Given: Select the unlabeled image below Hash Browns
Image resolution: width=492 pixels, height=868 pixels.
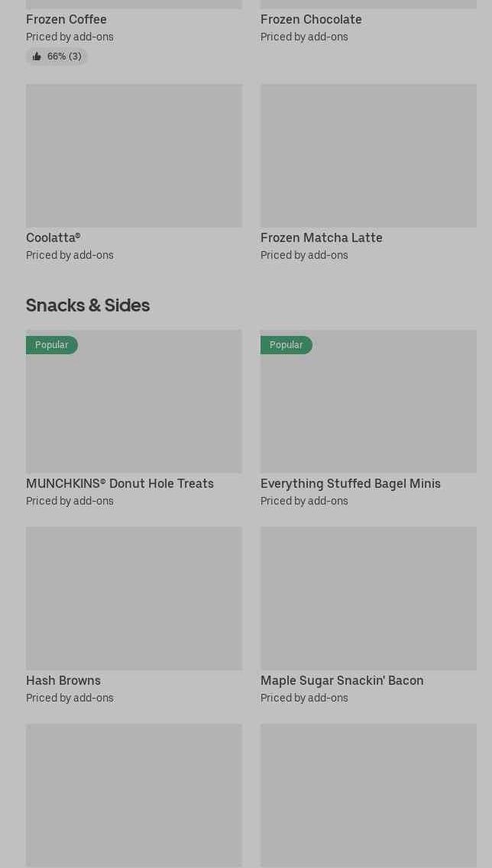Looking at the screenshot, I should click(134, 795).
